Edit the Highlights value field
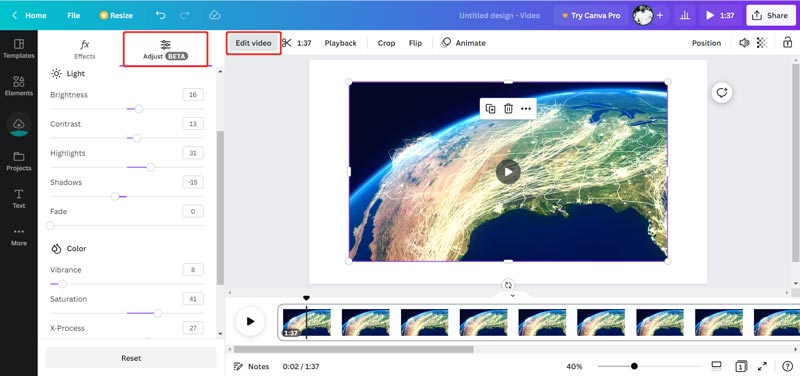The image size is (800, 376). click(193, 153)
